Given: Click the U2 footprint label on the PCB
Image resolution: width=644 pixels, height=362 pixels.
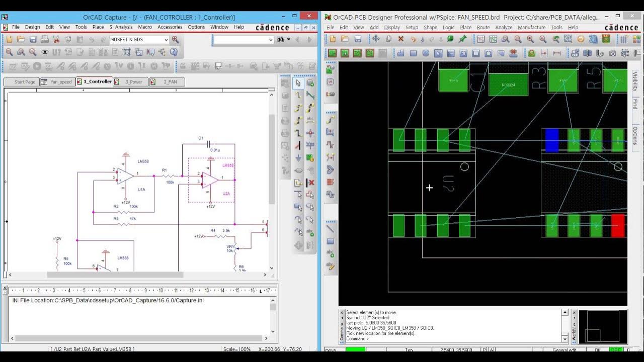Looking at the screenshot, I should tap(447, 184).
